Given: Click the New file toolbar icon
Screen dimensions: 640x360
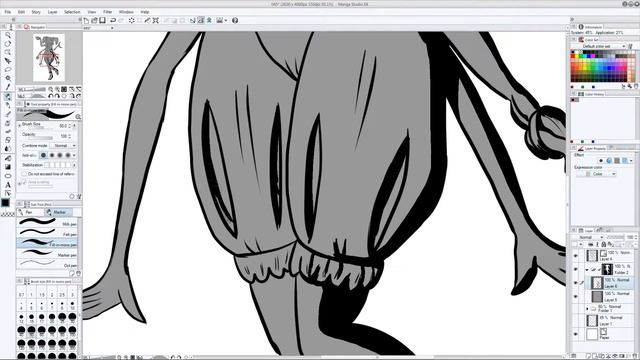Looking at the screenshot, I should pyautogui.click(x=86, y=20).
